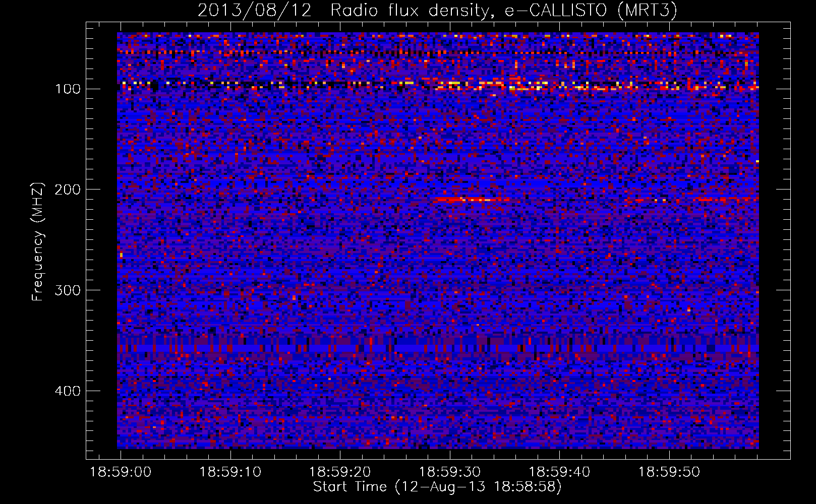Click the 200 frequency tick label

click(68, 190)
